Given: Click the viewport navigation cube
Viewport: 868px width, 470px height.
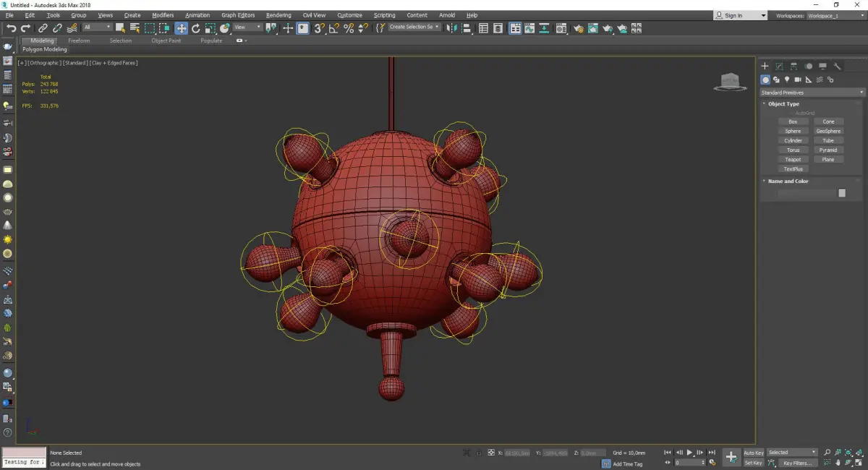Looking at the screenshot, I should (730, 81).
